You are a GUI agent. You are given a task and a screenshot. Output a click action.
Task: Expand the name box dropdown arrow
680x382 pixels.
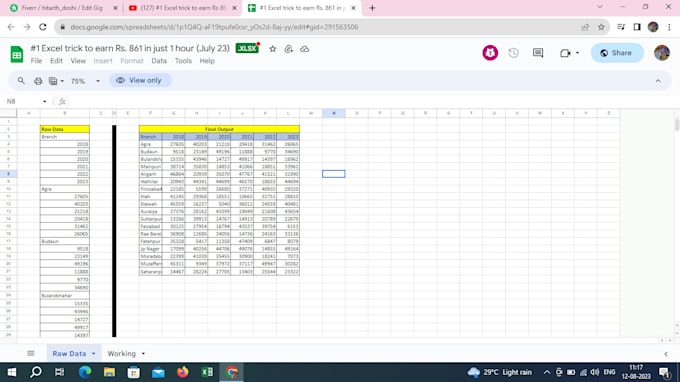click(x=45, y=101)
